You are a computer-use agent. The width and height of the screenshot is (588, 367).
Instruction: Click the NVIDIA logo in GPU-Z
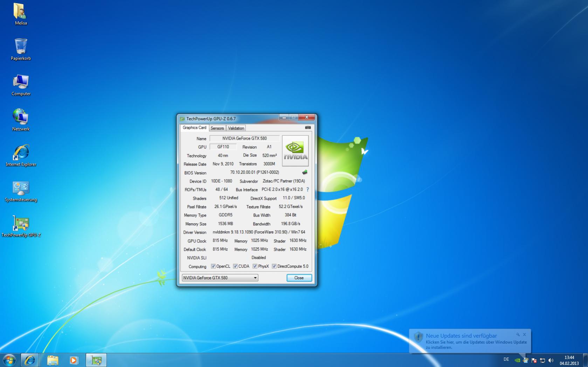click(x=295, y=151)
